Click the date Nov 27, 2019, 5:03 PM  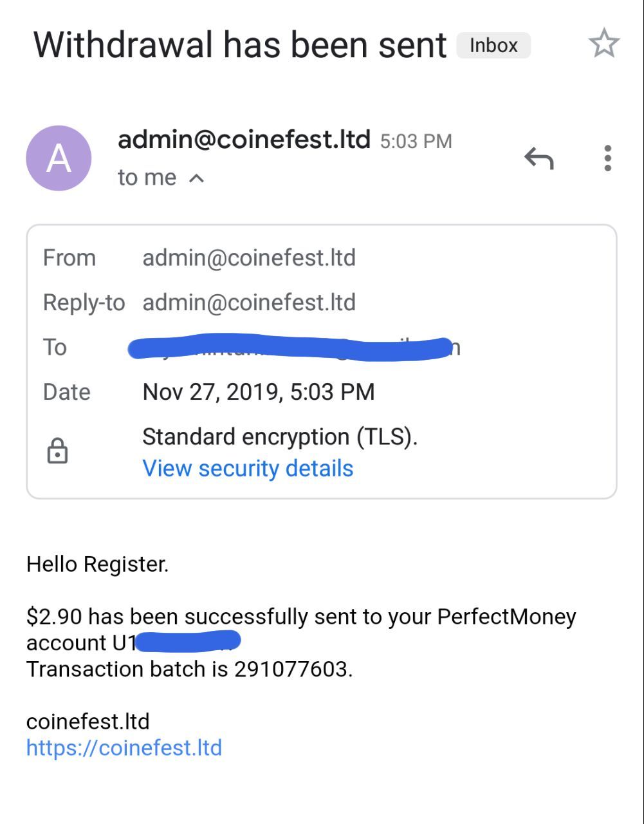(258, 392)
